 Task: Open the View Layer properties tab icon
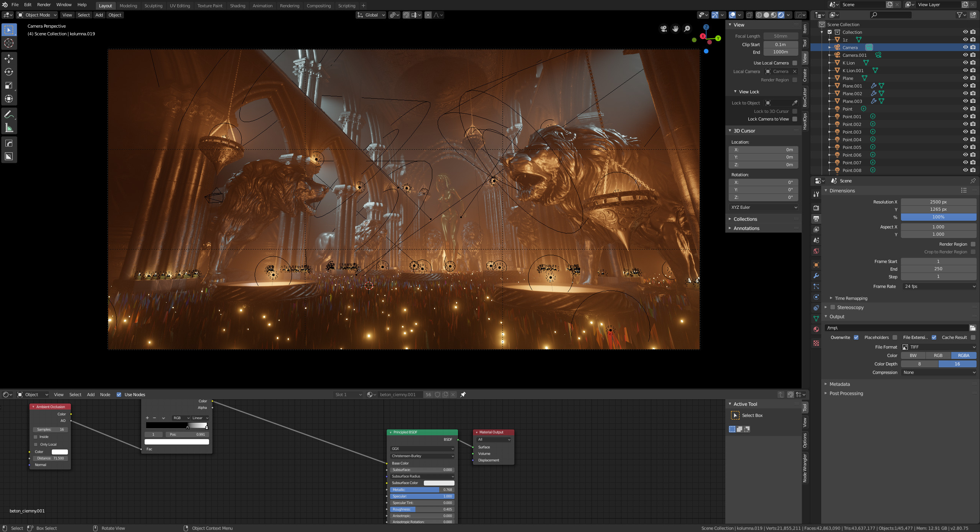(x=816, y=229)
